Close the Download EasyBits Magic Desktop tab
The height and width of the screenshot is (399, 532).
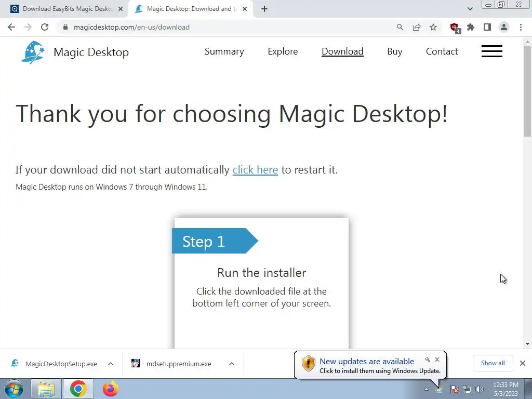pyautogui.click(x=121, y=9)
